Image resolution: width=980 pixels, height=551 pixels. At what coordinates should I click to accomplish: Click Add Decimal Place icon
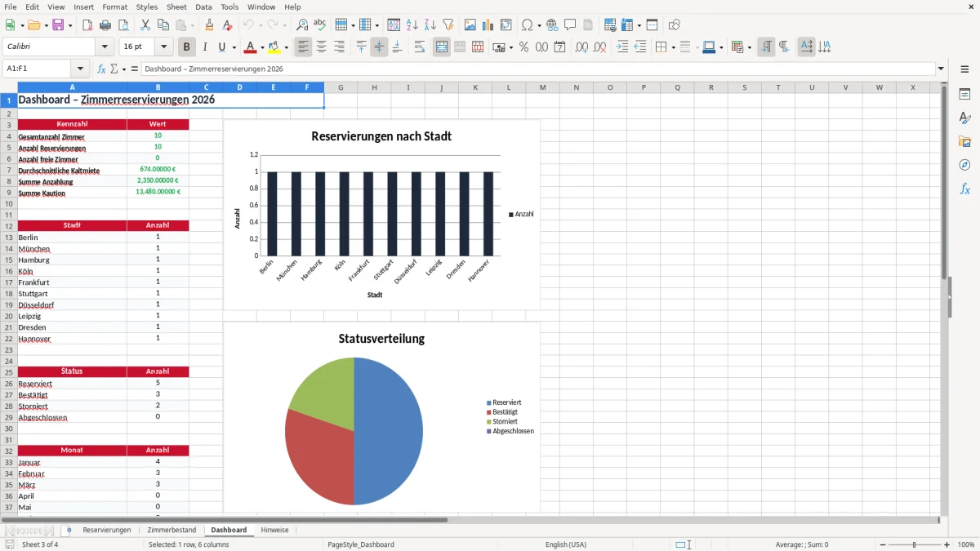[x=582, y=47]
